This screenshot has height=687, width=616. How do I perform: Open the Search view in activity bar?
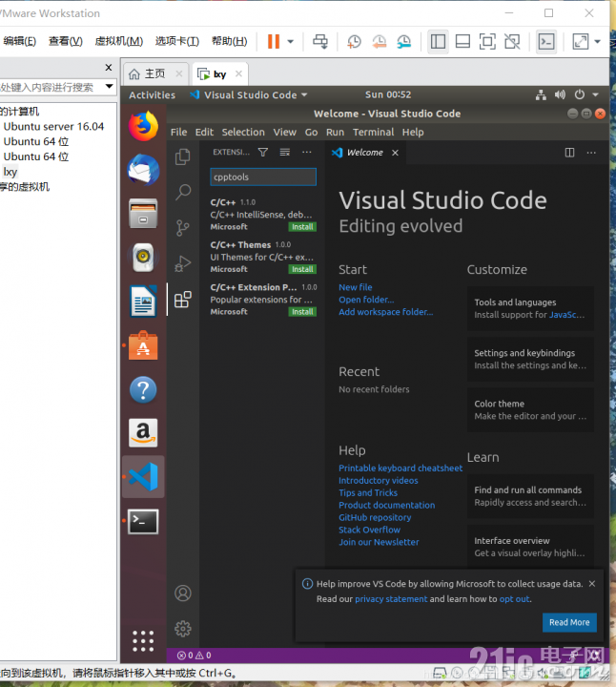182,192
